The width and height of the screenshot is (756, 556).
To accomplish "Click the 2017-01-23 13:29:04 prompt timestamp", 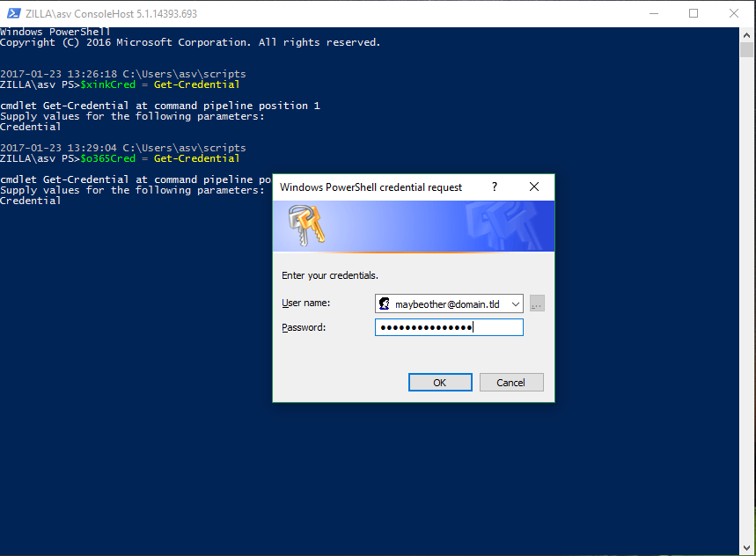I will coord(58,148).
